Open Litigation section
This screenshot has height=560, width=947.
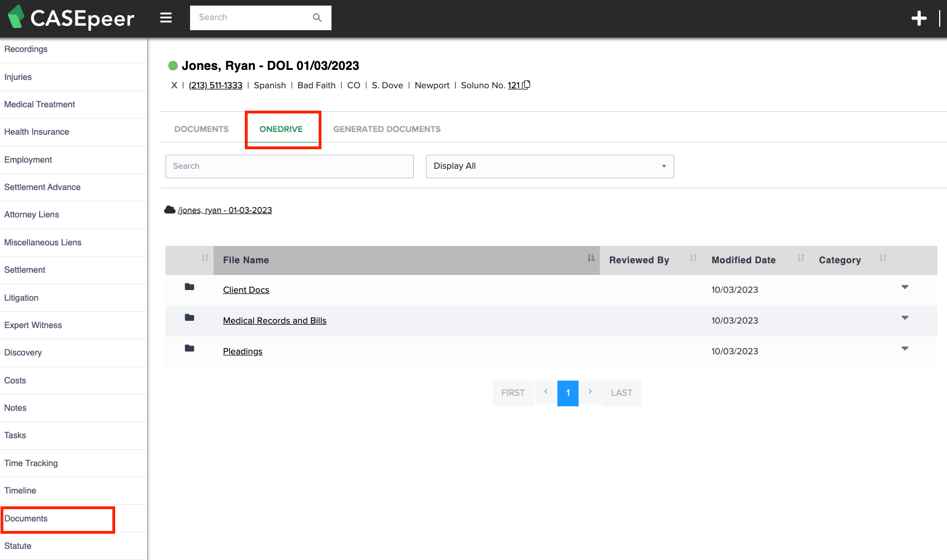[21, 298]
